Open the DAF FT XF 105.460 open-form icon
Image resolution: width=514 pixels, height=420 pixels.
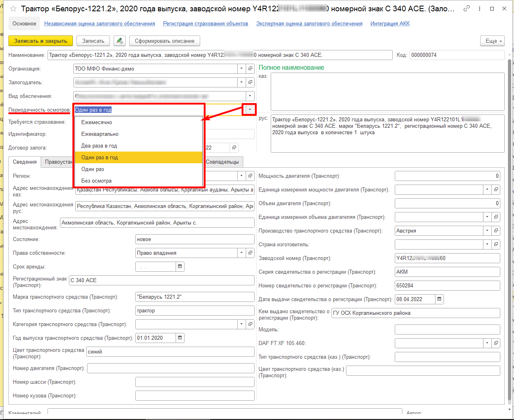496,343
